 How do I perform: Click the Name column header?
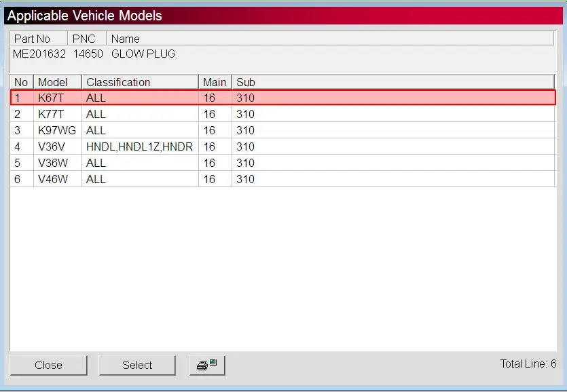click(330, 38)
